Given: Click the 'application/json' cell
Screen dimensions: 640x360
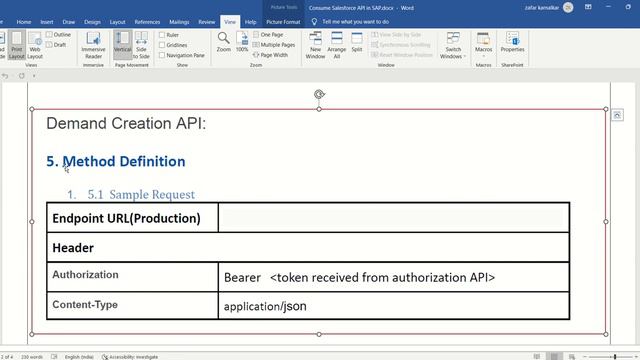Looking at the screenshot, I should [394, 306].
